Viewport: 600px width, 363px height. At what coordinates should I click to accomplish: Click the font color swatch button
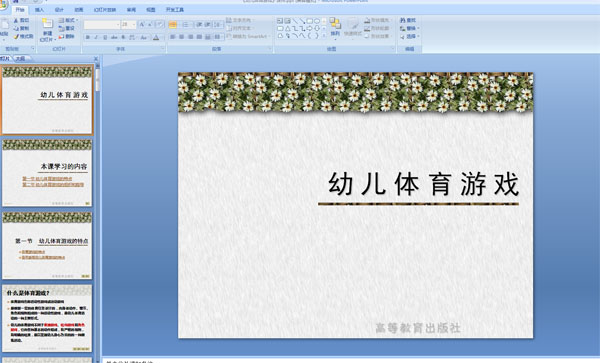coord(156,37)
